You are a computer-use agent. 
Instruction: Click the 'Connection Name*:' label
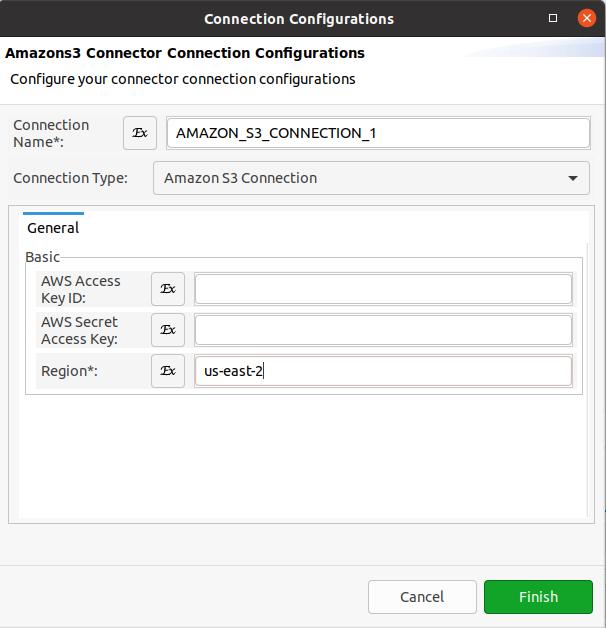pyautogui.click(x=51, y=133)
